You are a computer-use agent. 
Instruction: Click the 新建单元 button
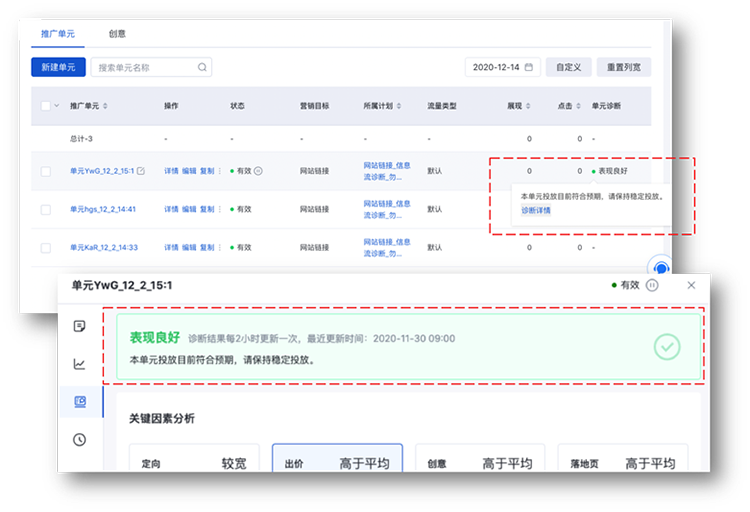57,68
